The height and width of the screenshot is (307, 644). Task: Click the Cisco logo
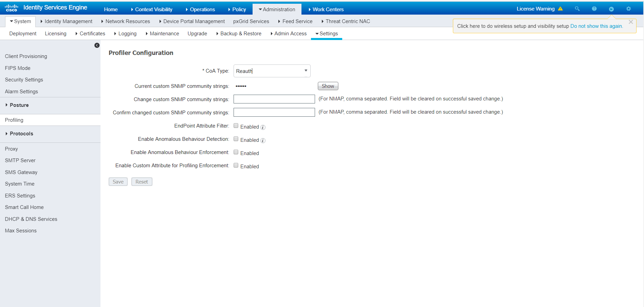click(12, 7)
